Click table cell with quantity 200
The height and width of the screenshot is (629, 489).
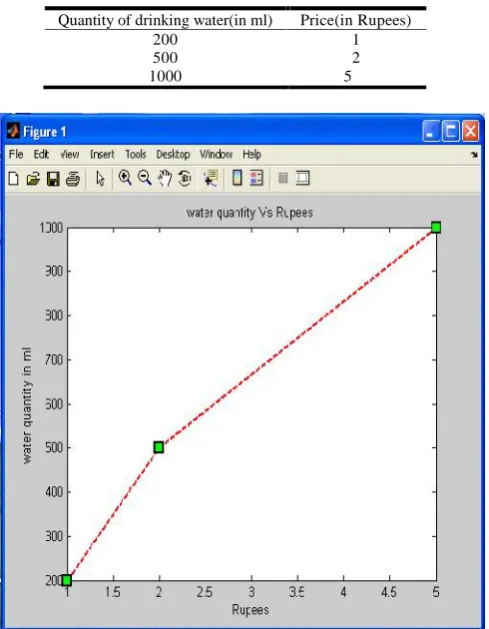point(165,39)
